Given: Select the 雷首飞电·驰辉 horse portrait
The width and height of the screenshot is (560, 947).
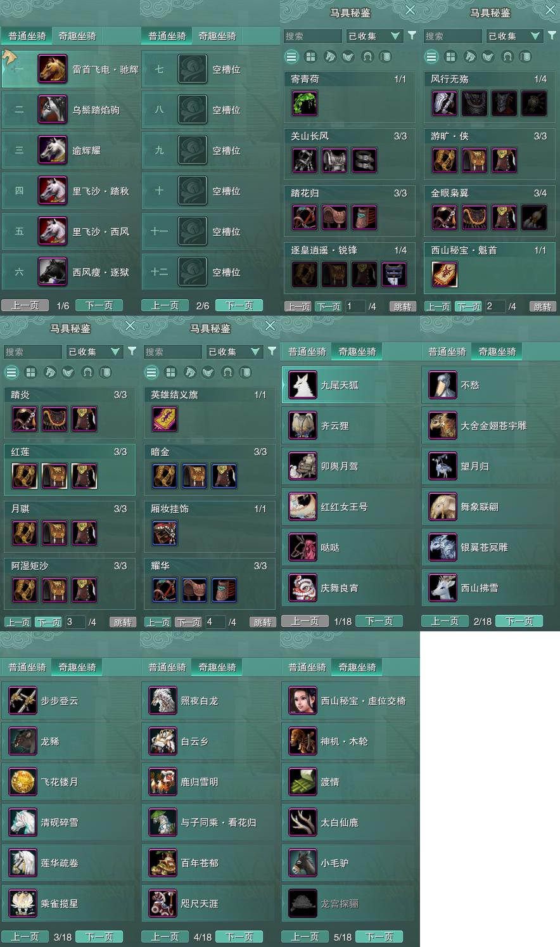Looking at the screenshot, I should pyautogui.click(x=53, y=69).
